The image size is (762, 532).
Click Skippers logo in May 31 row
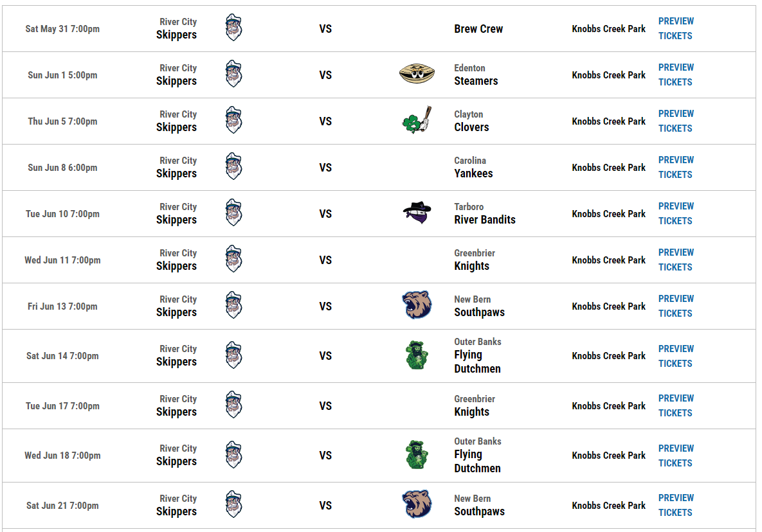coord(233,28)
